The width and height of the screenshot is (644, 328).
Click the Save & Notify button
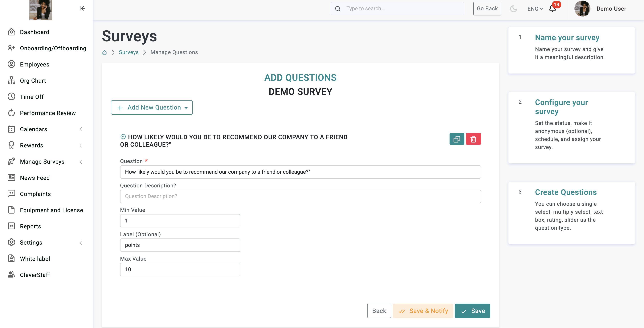423,311
